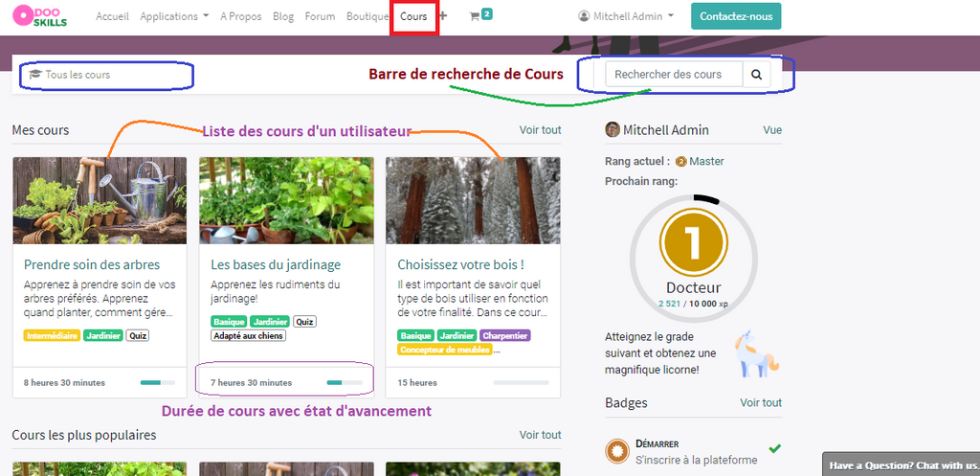The width and height of the screenshot is (980, 476).
Task: Expand the Applications dropdown menu
Action: point(174,16)
